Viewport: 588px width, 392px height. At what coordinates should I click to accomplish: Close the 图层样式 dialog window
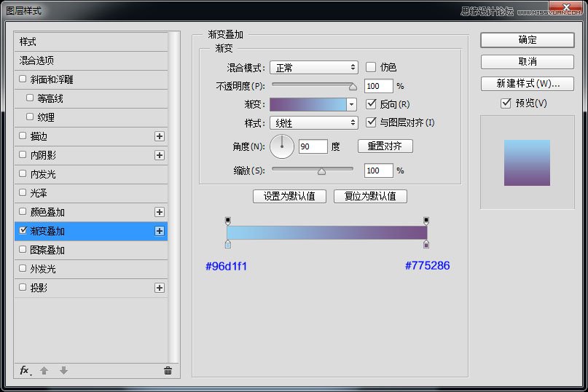coord(567,7)
